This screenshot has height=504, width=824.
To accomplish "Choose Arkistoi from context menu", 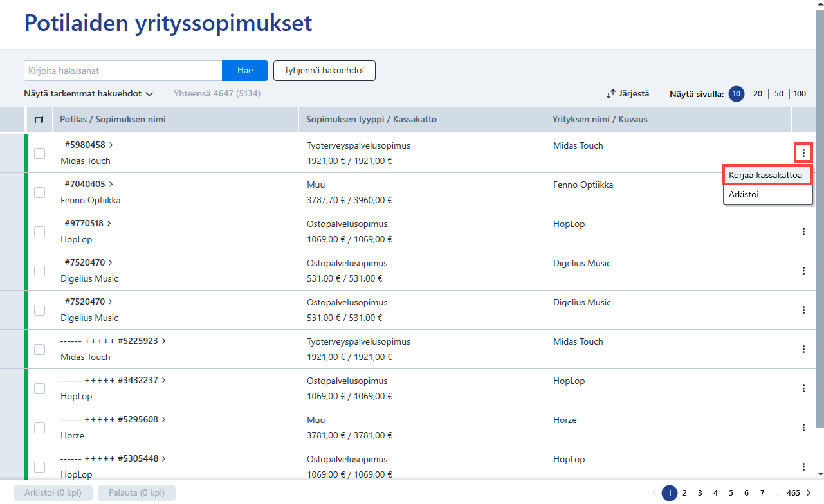I will pyautogui.click(x=767, y=194).
